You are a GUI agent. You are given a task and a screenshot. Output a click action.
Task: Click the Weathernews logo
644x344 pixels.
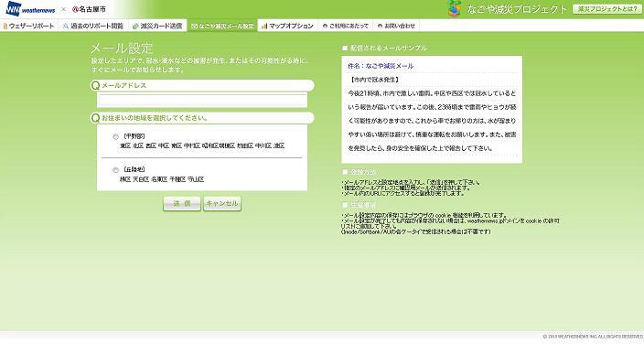(31, 8)
